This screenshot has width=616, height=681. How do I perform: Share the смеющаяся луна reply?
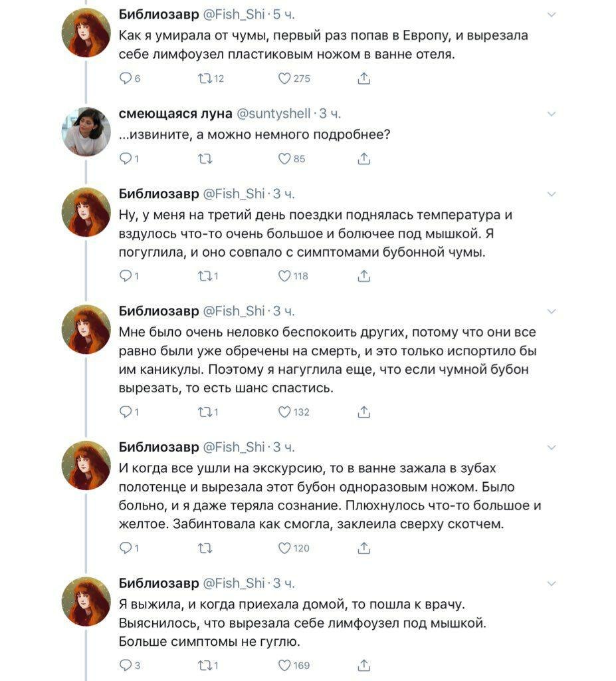[363, 159]
